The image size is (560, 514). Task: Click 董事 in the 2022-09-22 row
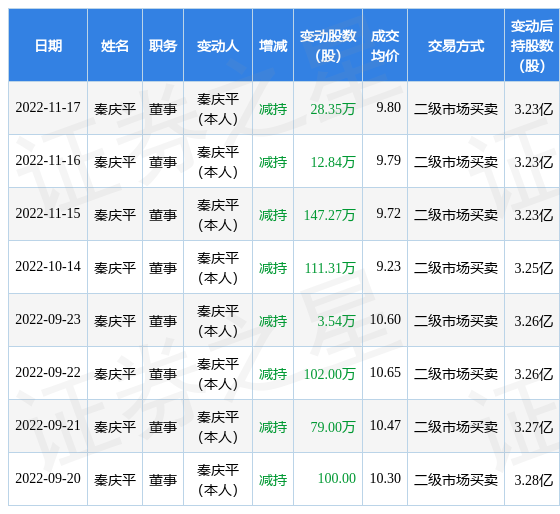[x=163, y=374]
